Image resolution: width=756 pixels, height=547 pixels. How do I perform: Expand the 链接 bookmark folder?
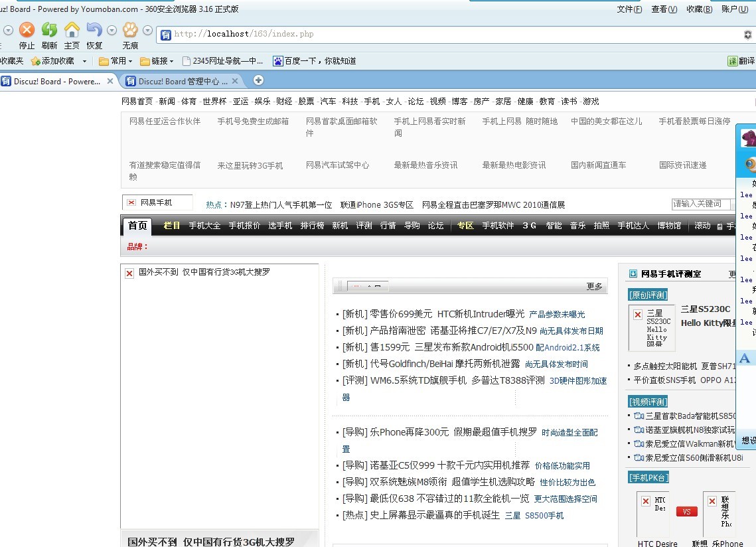(157, 61)
